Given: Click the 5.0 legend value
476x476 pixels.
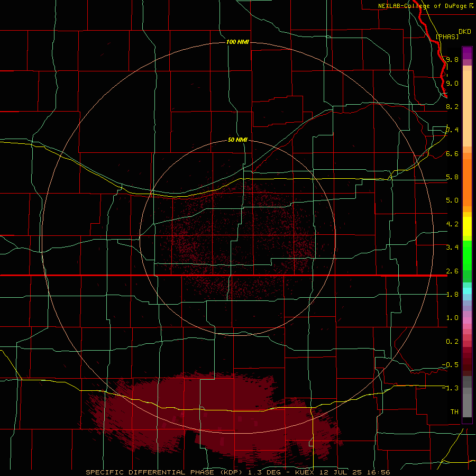Looking at the screenshot, I should tap(452, 200).
